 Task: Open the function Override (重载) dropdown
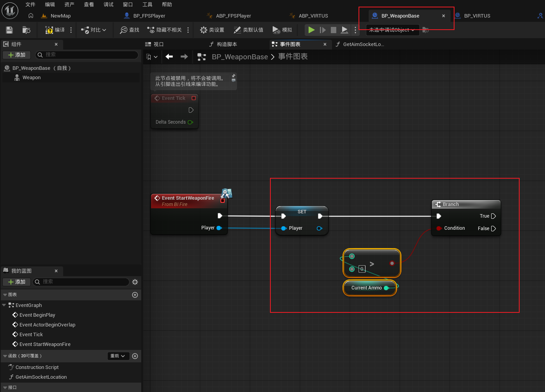118,356
